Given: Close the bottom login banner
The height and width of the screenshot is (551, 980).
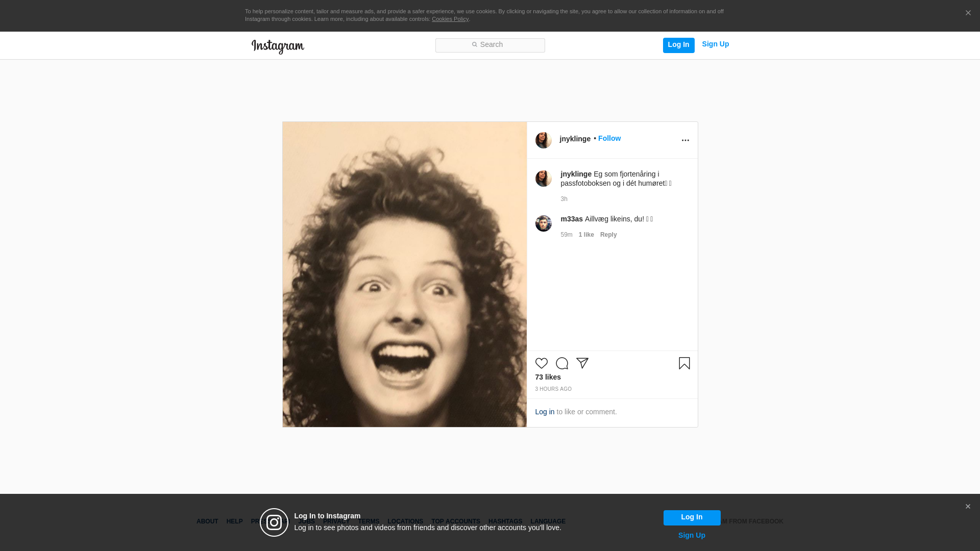Looking at the screenshot, I should (968, 507).
